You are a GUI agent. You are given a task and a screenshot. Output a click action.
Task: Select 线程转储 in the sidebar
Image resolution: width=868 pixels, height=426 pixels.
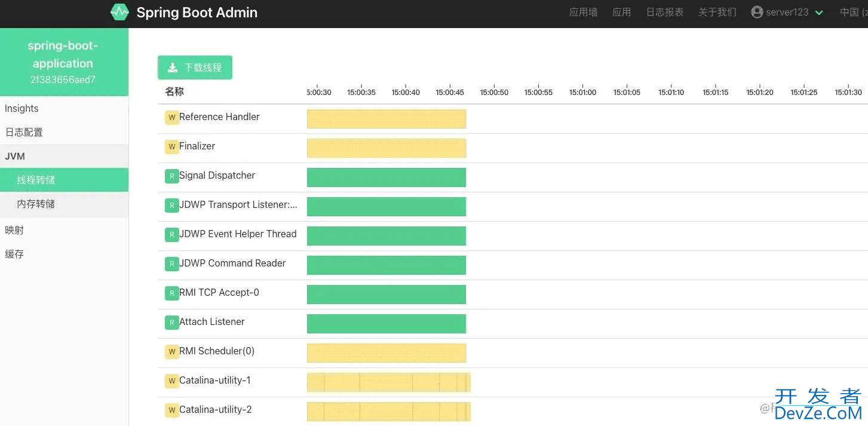64,180
